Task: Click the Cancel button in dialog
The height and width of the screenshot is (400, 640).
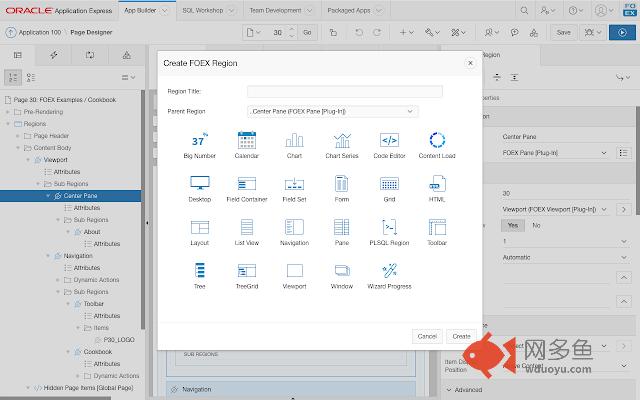Action: pyautogui.click(x=427, y=336)
